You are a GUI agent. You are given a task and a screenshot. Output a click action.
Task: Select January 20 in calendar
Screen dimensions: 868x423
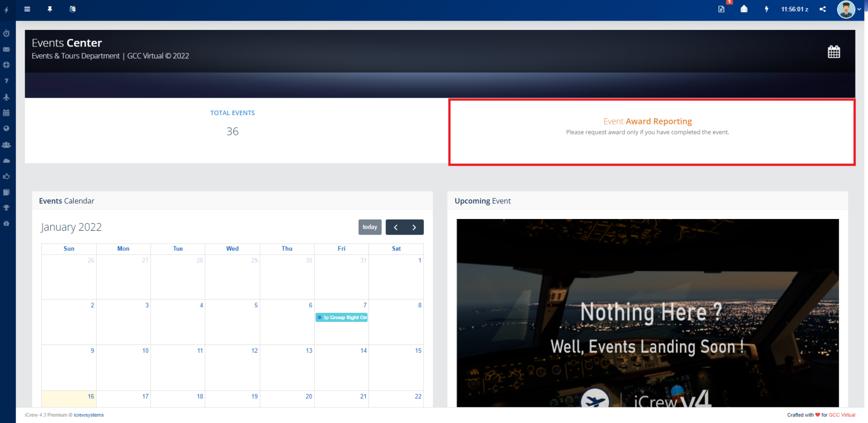287,399
